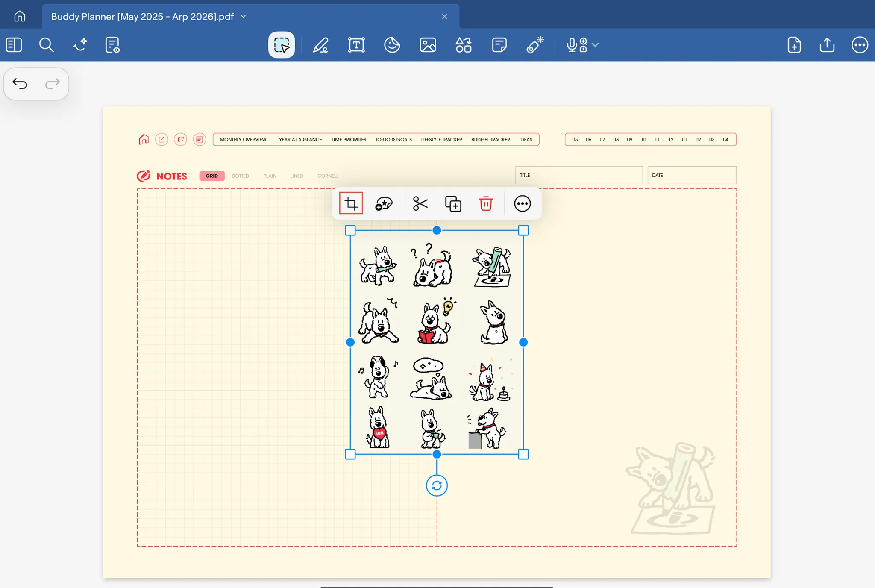Go to the BUDGET TRACKER tab

pyautogui.click(x=490, y=140)
